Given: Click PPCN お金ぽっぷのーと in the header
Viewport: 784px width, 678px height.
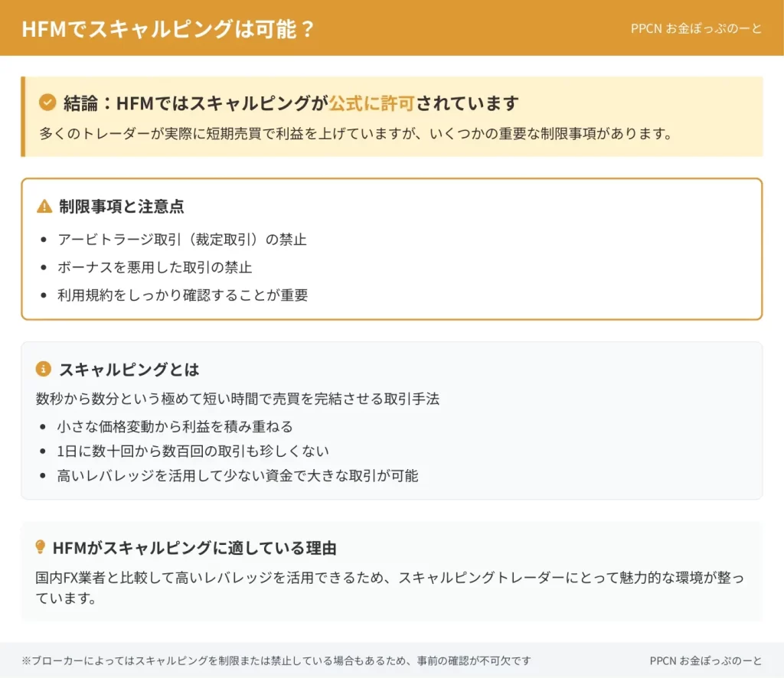Looking at the screenshot, I should click(696, 28).
